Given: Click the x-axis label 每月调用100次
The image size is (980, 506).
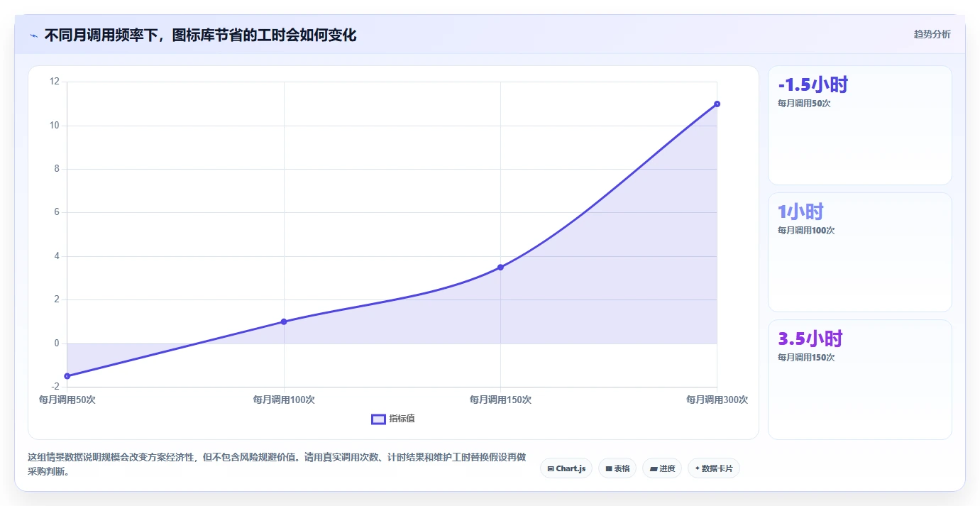Looking at the screenshot, I should (x=284, y=400).
